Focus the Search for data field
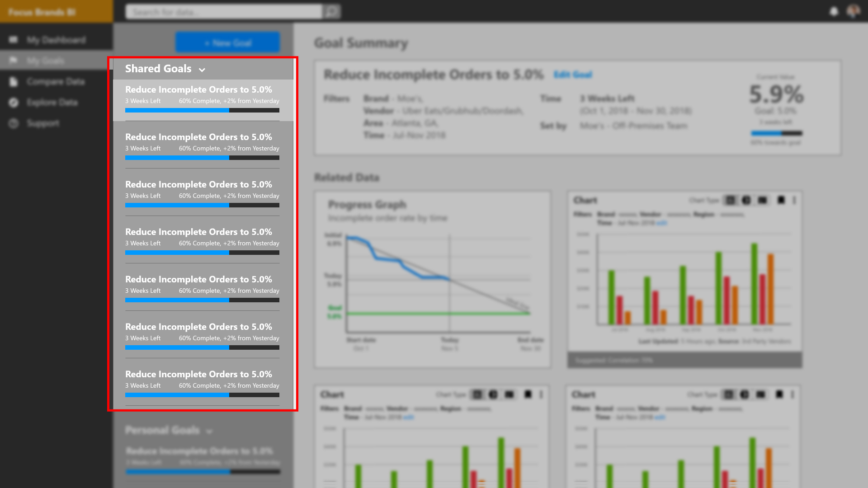This screenshot has width=868, height=488. tap(224, 12)
